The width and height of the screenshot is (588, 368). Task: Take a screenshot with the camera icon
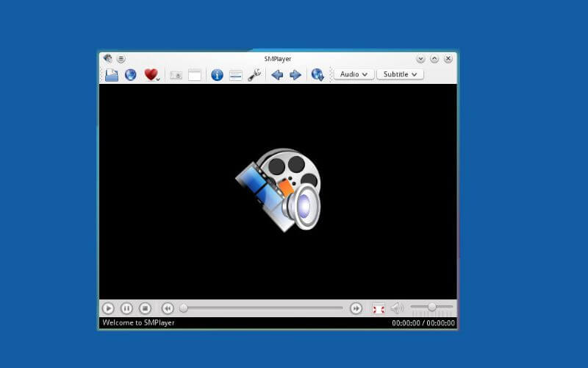pyautogui.click(x=176, y=74)
